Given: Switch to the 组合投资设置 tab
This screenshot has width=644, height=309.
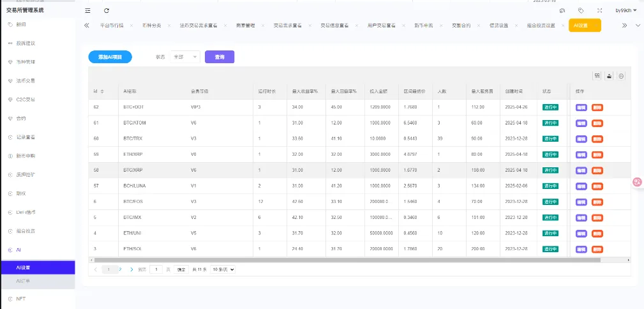Looking at the screenshot, I should [541, 26].
